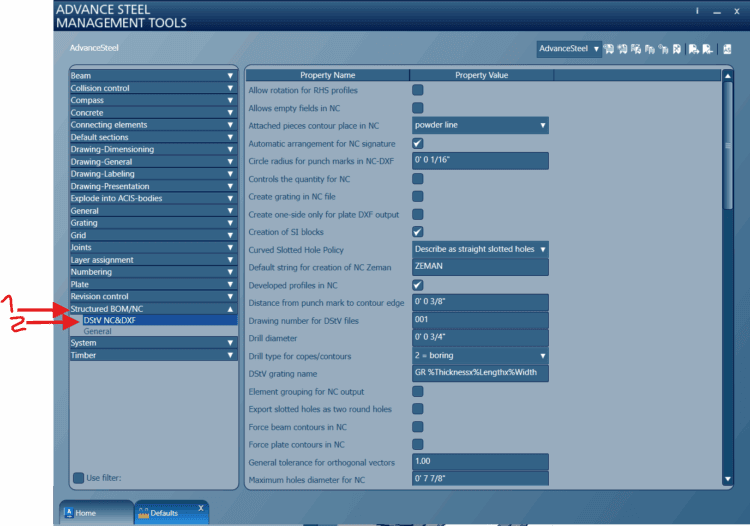Close the Defaults tab with its X
Image resolution: width=750 pixels, height=526 pixels.
(x=201, y=508)
